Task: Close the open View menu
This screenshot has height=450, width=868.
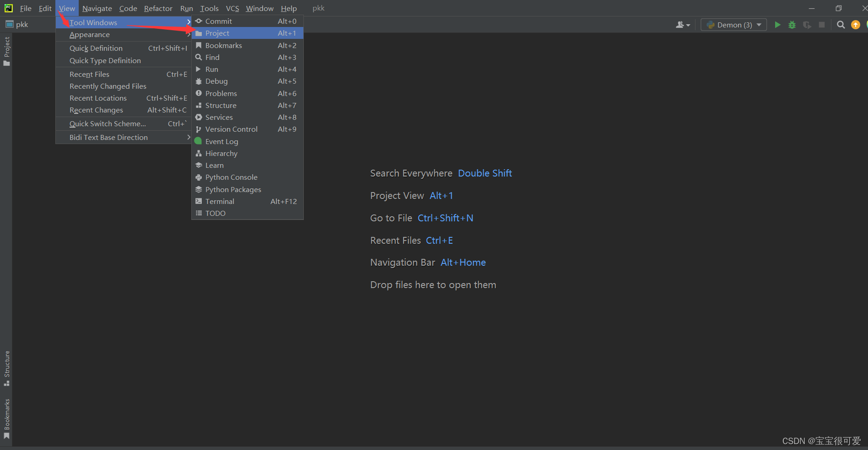Action: [67, 8]
